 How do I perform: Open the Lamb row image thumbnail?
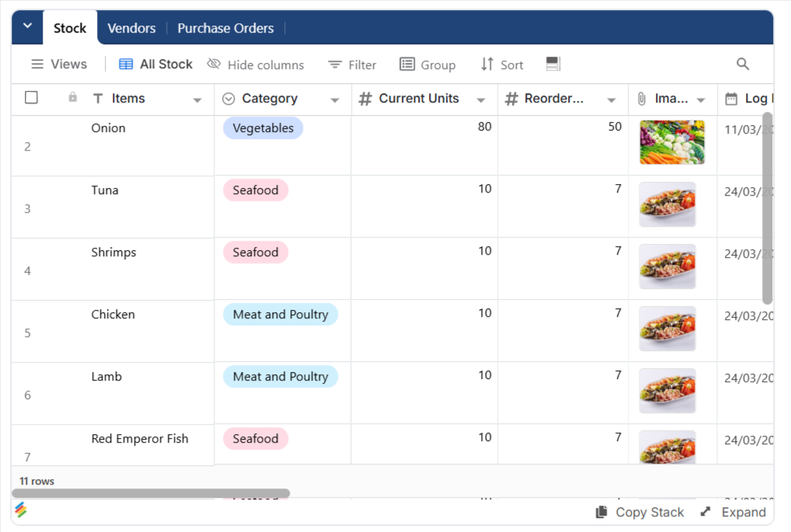pyautogui.click(x=667, y=391)
